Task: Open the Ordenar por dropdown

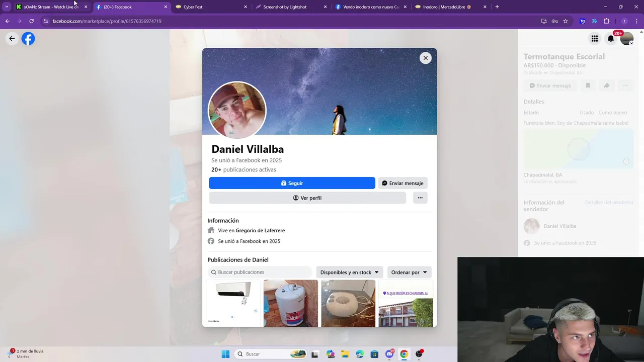Action: tap(409, 272)
